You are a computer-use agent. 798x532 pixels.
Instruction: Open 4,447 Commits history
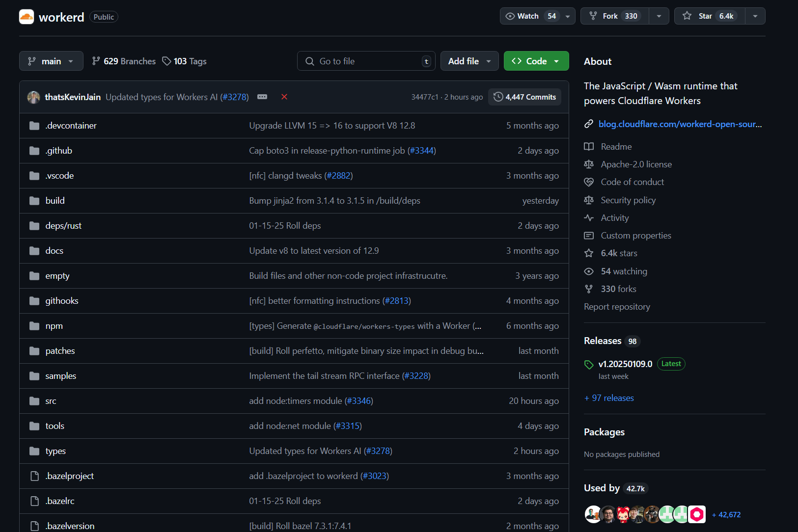coord(524,97)
